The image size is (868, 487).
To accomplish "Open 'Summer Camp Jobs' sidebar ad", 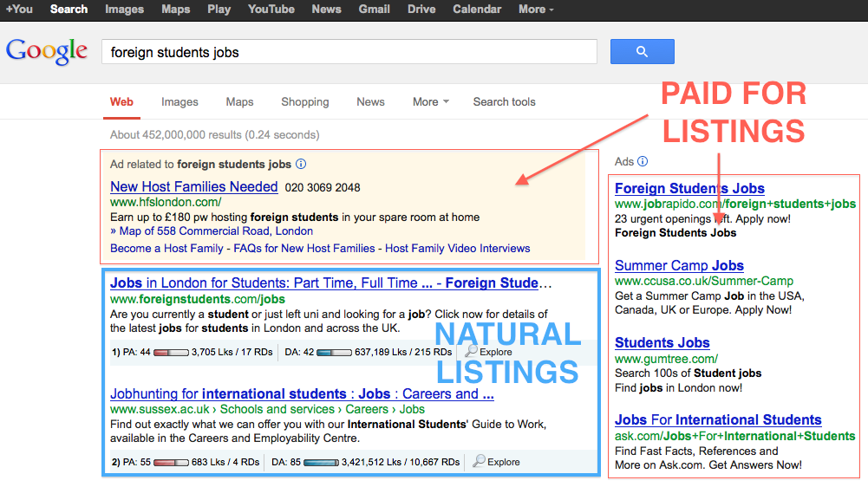I will coord(679,265).
